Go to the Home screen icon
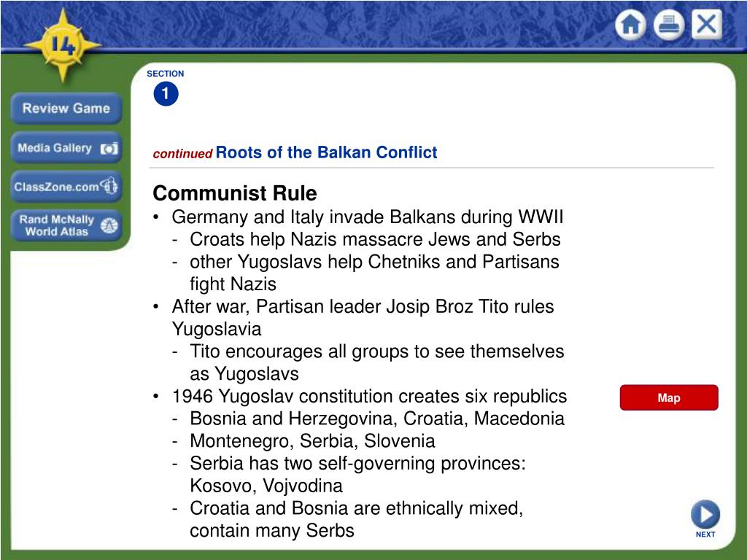Image resolution: width=747 pixels, height=560 pixels. [630, 24]
